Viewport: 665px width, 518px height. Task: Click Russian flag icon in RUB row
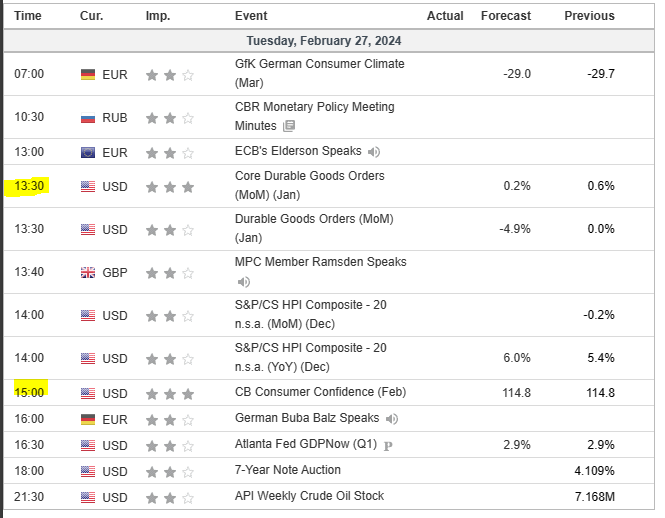pos(88,117)
